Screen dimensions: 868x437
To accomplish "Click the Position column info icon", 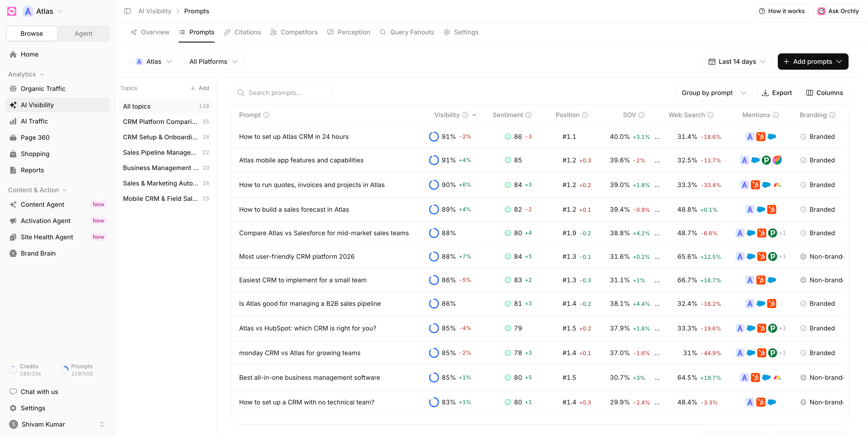I will point(585,115).
